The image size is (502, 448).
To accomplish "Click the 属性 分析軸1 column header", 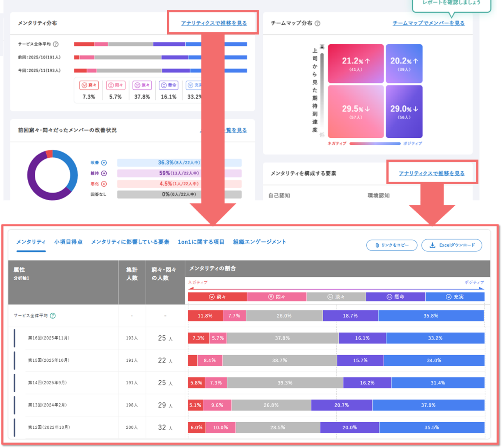I will [63, 283].
